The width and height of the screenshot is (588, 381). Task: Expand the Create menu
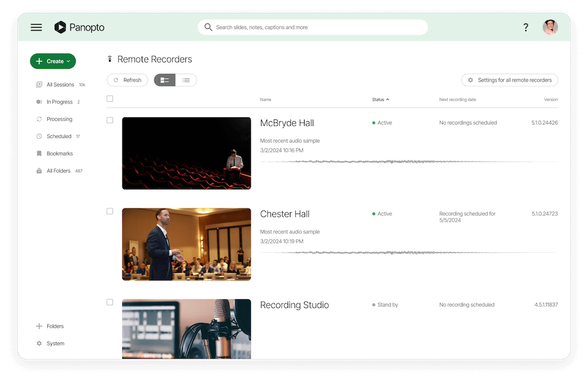[52, 61]
